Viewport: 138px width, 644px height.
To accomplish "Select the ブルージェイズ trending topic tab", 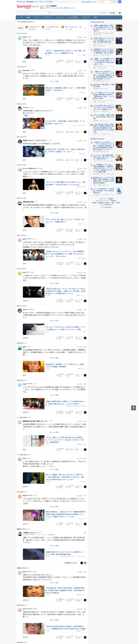I will pyautogui.click(x=69, y=28).
